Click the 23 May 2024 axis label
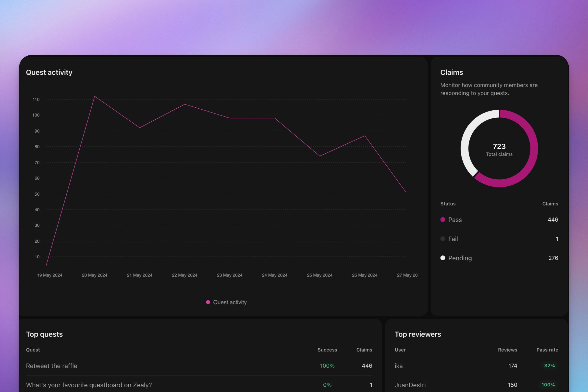Screen dimensions: 588x392 [x=230, y=275]
